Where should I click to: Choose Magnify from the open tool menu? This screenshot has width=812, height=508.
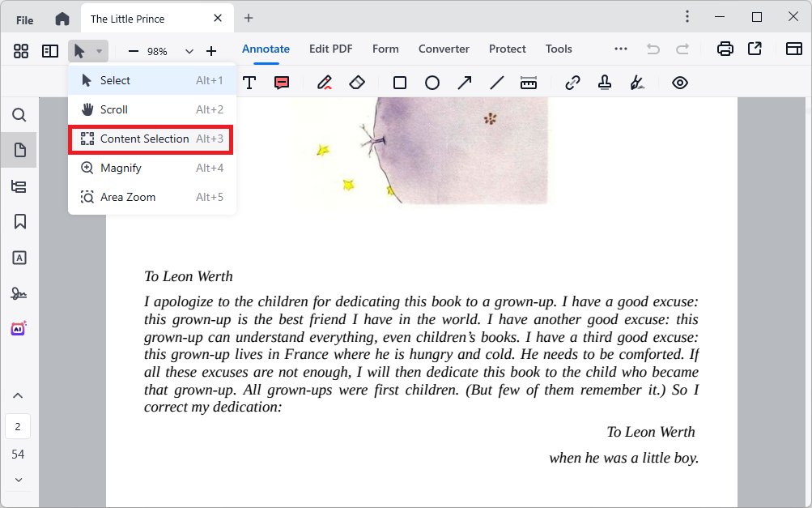pos(121,168)
